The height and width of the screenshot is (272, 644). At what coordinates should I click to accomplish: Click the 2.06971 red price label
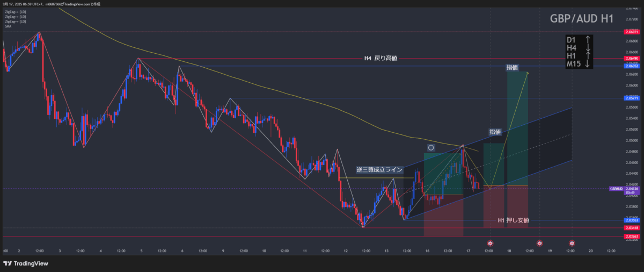(x=631, y=32)
